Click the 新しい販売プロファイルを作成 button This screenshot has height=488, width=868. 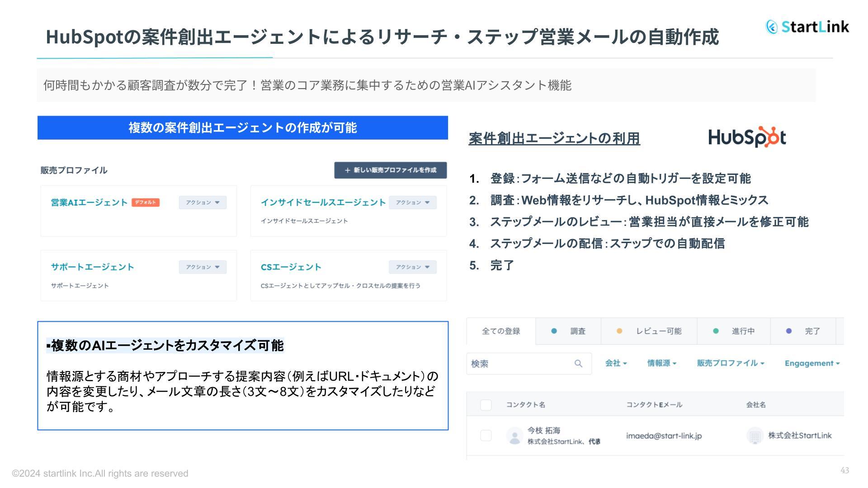point(390,170)
